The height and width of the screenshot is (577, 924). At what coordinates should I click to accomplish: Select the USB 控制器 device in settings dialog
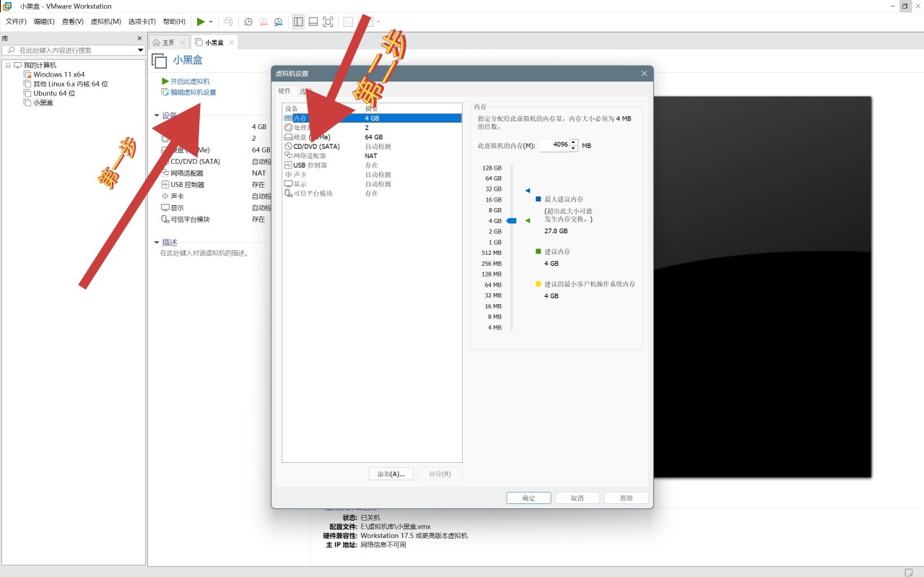310,165
